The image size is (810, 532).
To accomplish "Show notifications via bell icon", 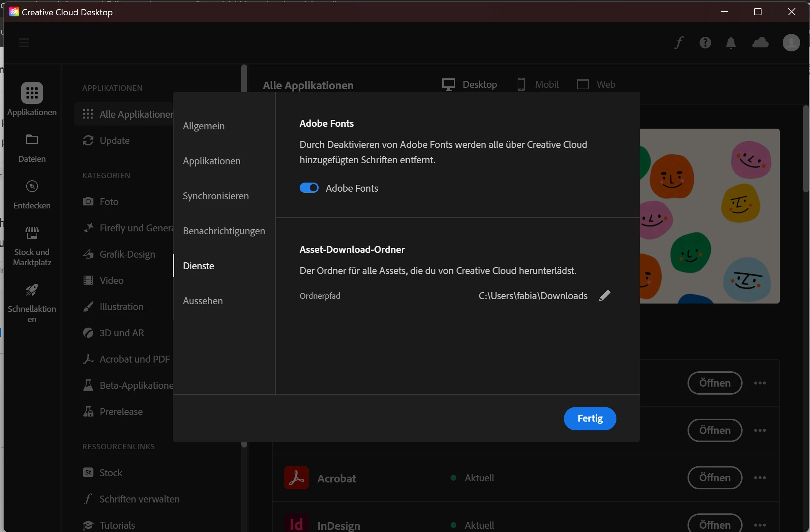I will (x=731, y=43).
